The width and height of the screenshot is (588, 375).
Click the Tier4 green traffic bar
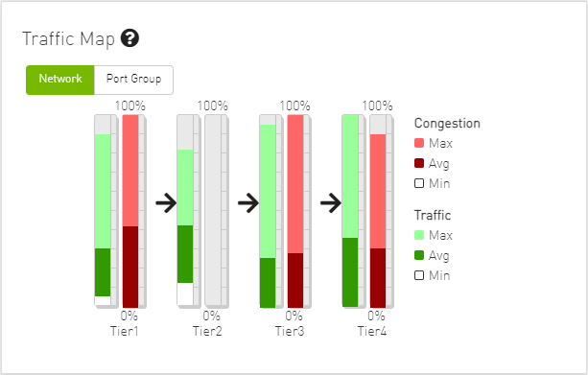(x=350, y=212)
